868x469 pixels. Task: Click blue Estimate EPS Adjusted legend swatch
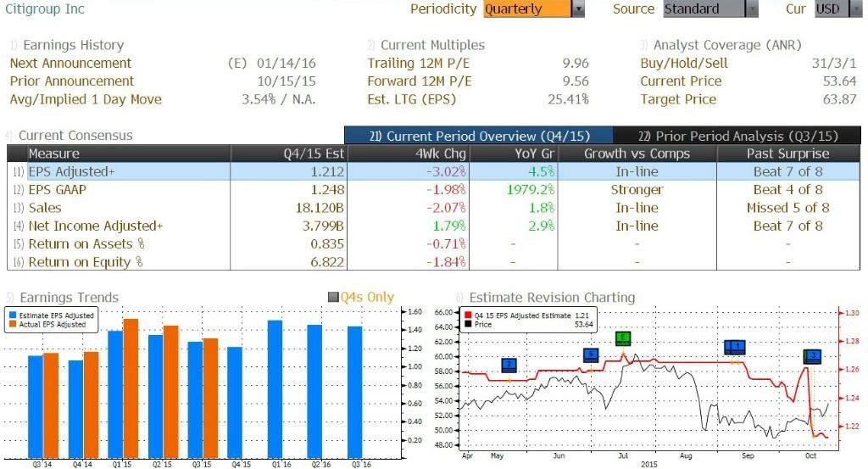click(13, 315)
